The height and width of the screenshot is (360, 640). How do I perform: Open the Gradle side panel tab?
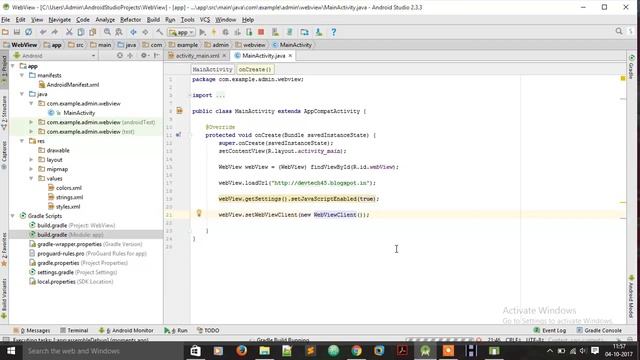pyautogui.click(x=631, y=67)
